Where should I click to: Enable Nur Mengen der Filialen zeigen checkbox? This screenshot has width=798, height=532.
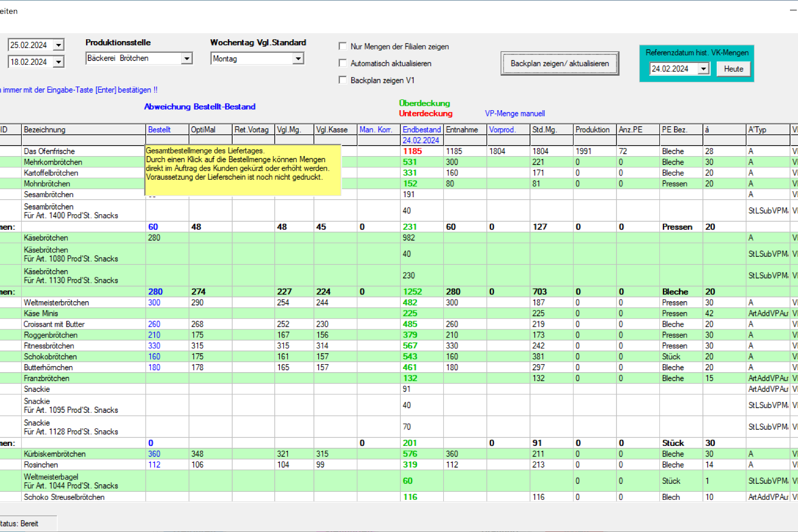(343, 46)
